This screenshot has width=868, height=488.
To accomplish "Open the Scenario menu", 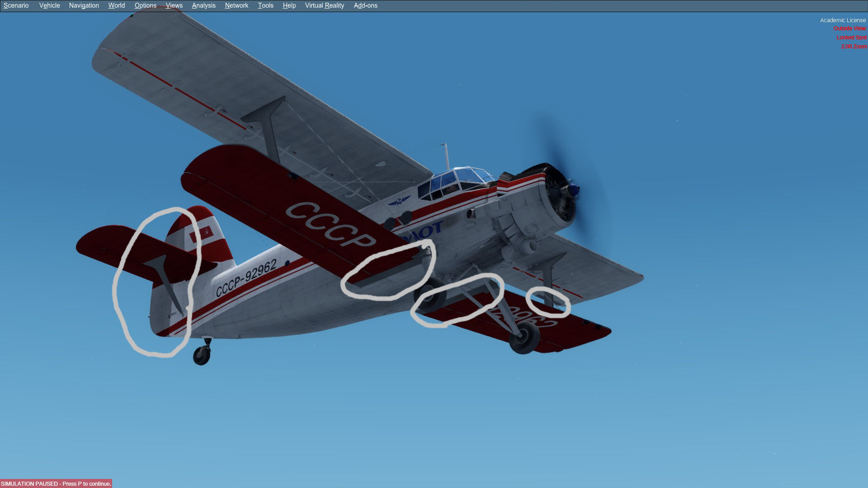I will [x=16, y=5].
